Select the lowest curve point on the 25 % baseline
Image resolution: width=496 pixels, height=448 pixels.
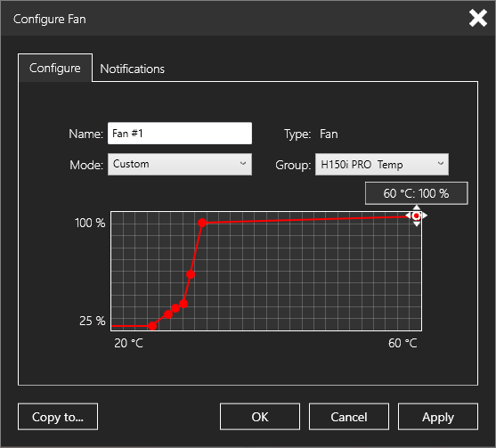[152, 326]
